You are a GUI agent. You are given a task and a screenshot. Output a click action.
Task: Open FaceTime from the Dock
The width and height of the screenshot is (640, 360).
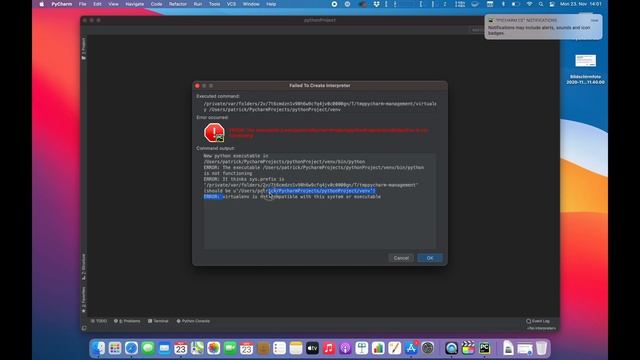tap(230, 348)
